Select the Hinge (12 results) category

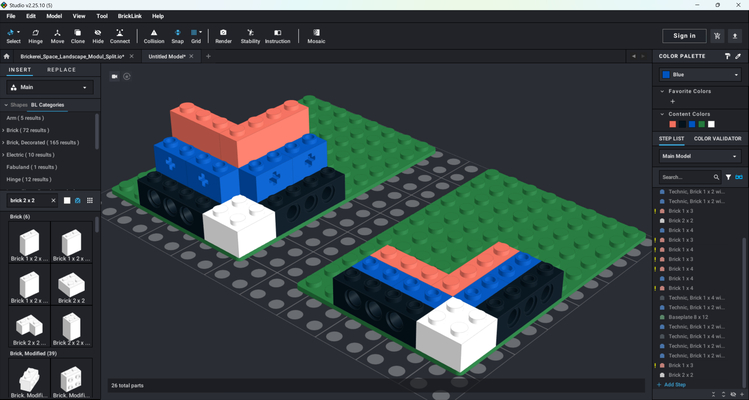(x=29, y=179)
